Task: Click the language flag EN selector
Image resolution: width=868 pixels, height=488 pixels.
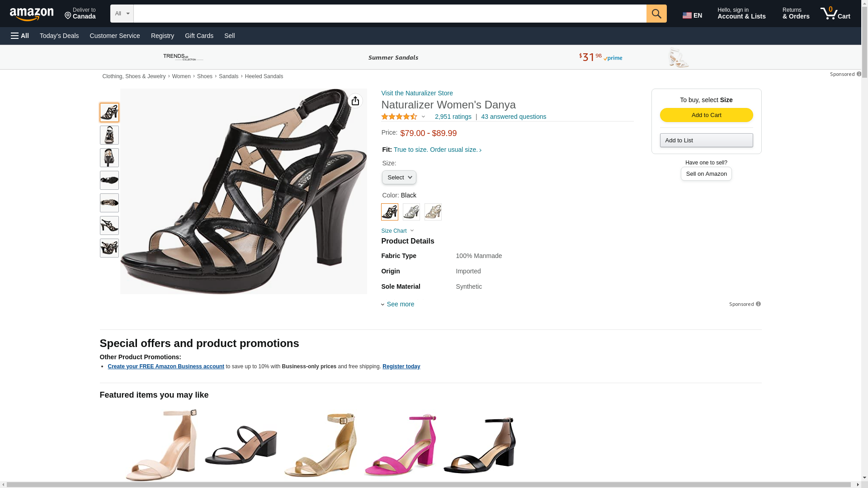Action: (x=692, y=15)
